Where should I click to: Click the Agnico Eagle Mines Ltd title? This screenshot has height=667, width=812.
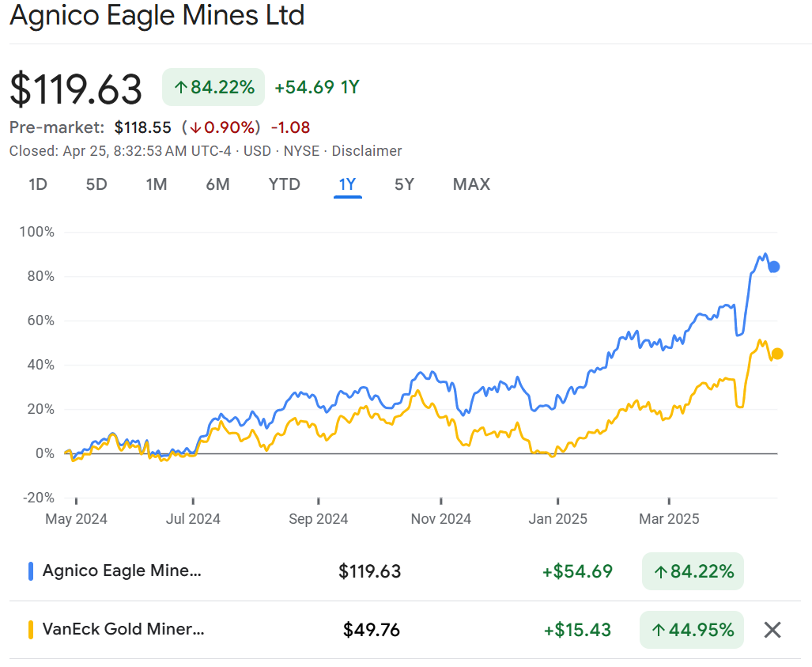click(157, 16)
